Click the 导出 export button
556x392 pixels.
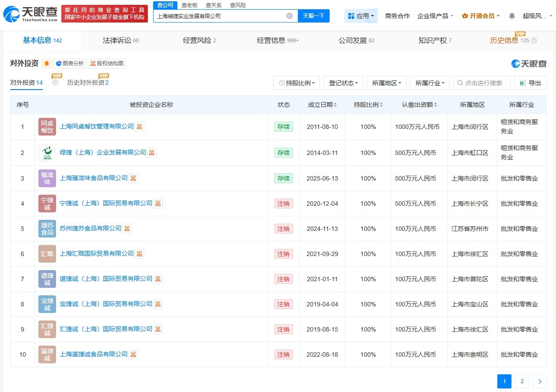point(530,83)
